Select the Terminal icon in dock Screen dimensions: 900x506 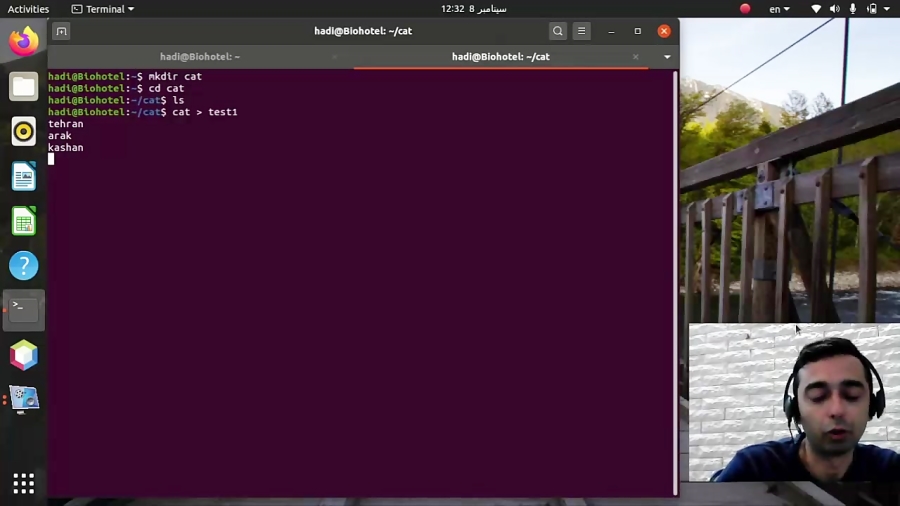(x=24, y=310)
